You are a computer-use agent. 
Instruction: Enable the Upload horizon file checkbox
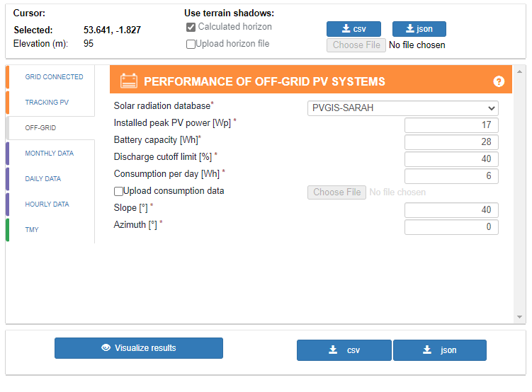point(191,44)
